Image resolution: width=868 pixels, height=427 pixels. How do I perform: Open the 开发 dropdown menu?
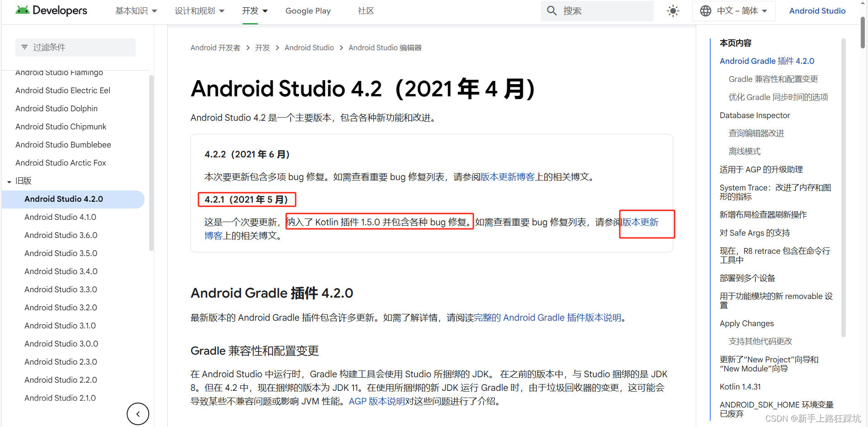point(255,11)
